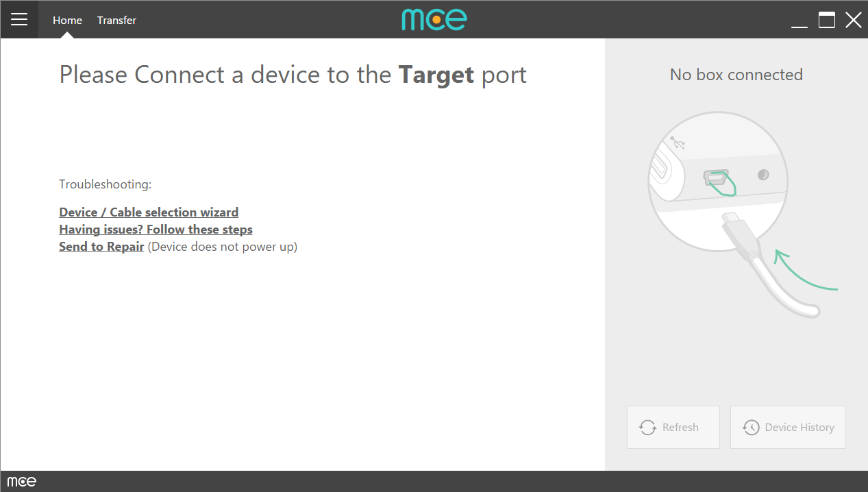The image size is (868, 492).
Task: Click the 'No box connected' status text
Action: (736, 75)
